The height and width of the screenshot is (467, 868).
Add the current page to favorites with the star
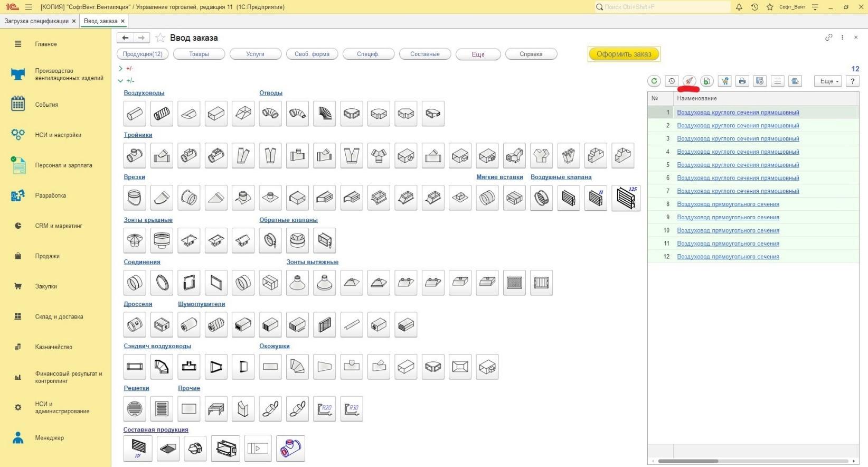[160, 38]
